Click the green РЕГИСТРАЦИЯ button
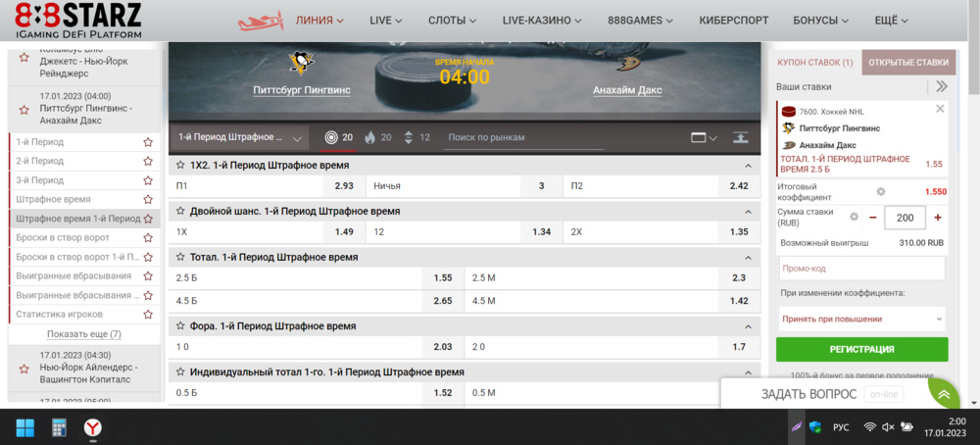 click(x=861, y=349)
